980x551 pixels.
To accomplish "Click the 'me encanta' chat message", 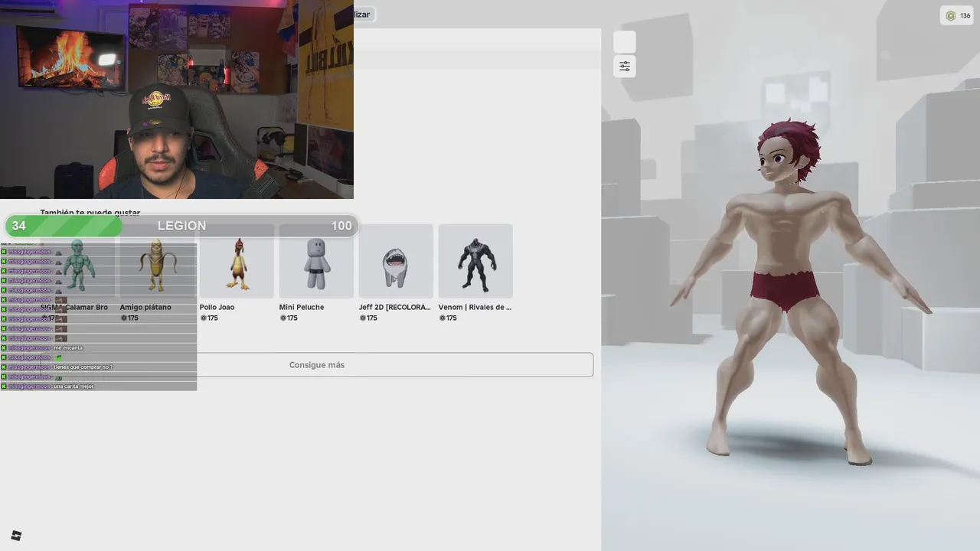I will pos(68,347).
